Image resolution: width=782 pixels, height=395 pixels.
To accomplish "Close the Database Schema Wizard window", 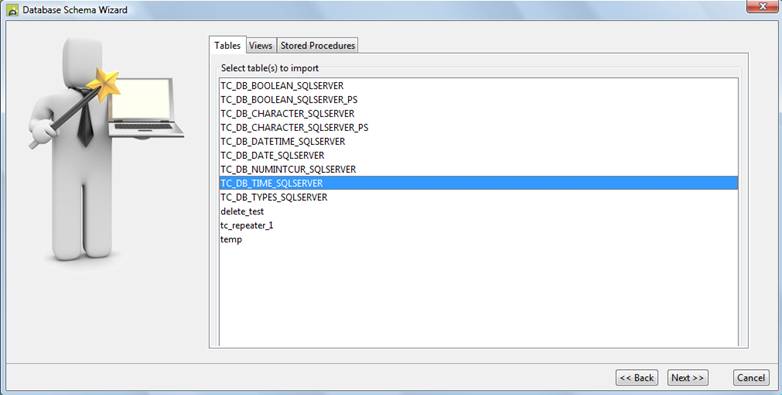I will [763, 6].
